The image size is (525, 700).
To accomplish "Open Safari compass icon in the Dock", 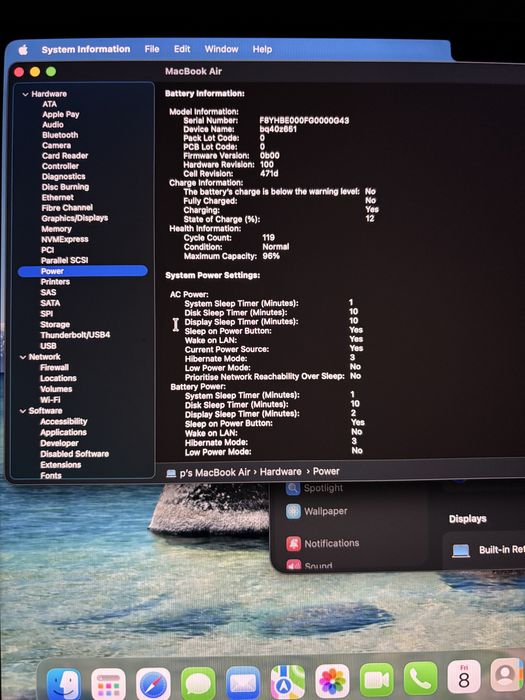I will point(153,683).
